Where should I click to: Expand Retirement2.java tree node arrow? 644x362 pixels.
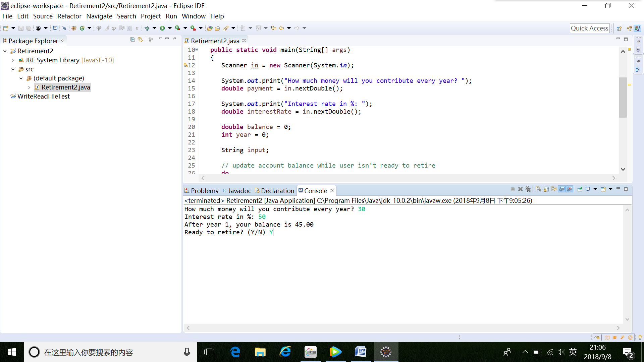coord(29,87)
